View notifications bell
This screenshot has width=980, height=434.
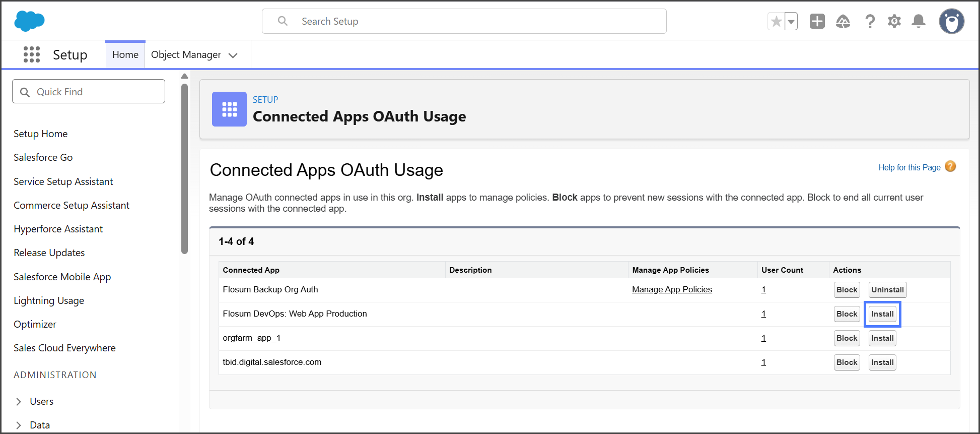click(919, 21)
